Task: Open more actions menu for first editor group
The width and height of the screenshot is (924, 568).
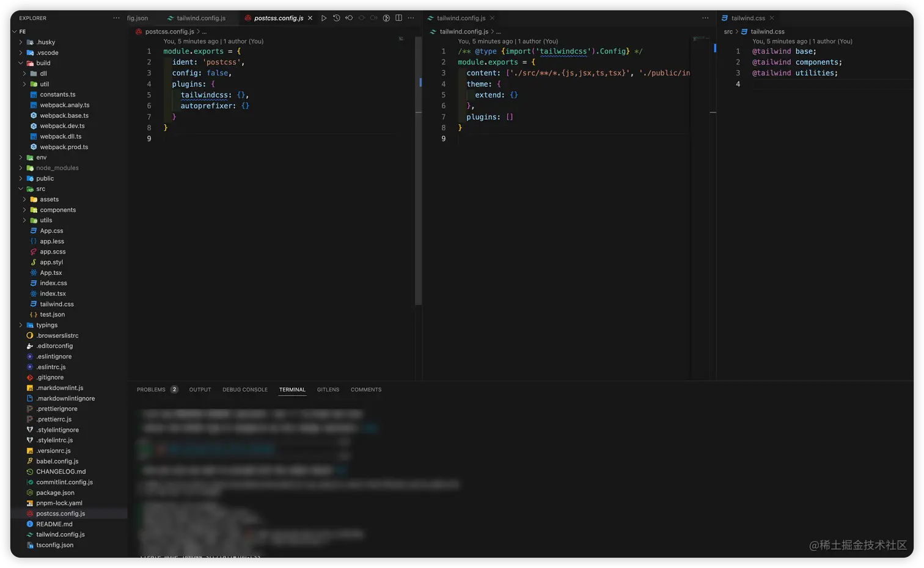Action: click(411, 18)
